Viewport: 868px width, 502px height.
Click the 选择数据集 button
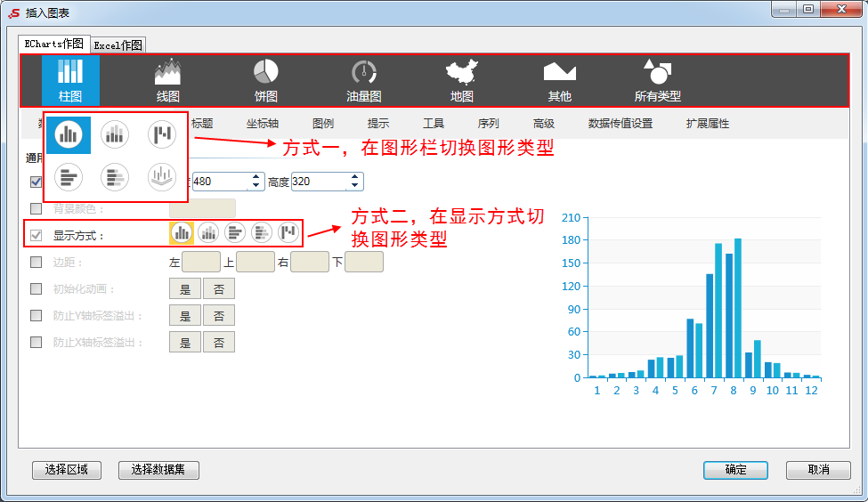pos(158,470)
